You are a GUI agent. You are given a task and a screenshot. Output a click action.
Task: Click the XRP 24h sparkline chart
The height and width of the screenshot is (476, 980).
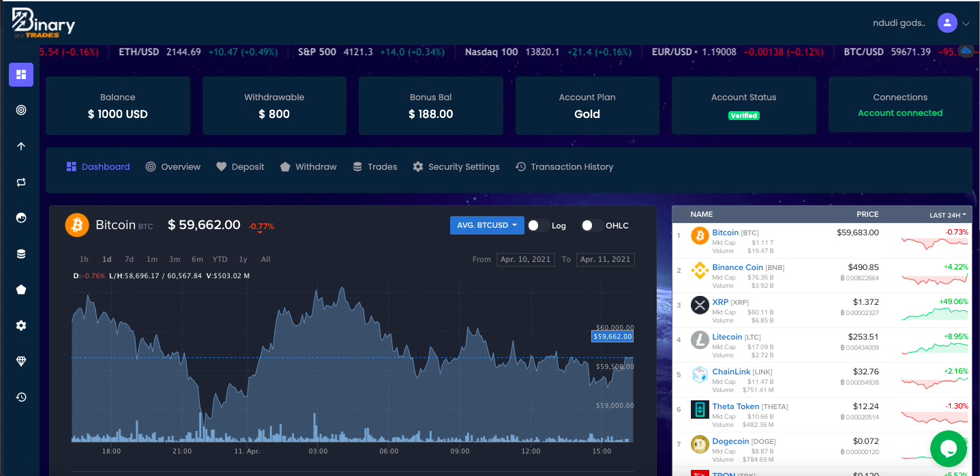934,314
